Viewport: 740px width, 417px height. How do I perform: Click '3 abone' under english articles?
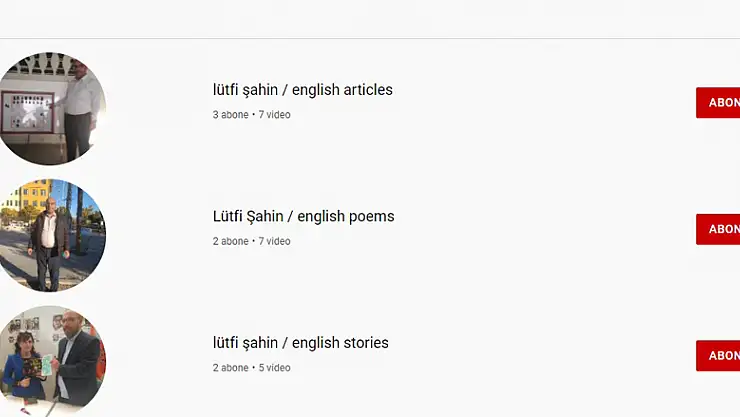tap(230, 115)
